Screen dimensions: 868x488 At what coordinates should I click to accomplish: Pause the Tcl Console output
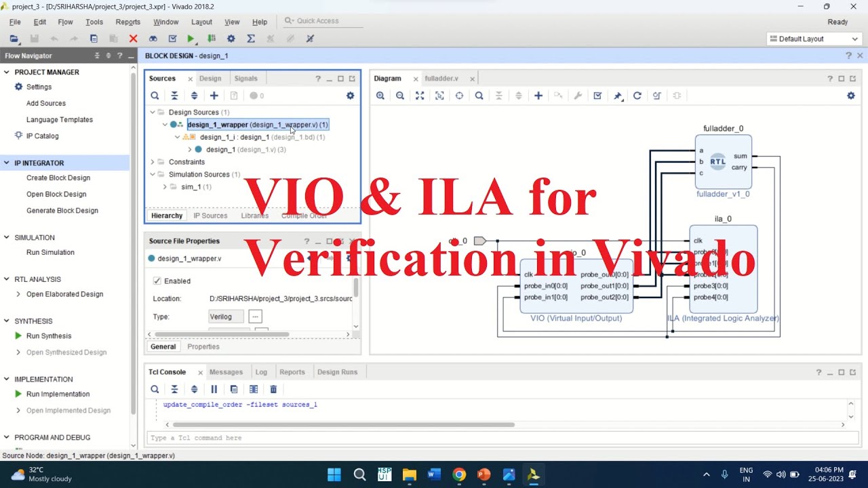[x=214, y=389]
